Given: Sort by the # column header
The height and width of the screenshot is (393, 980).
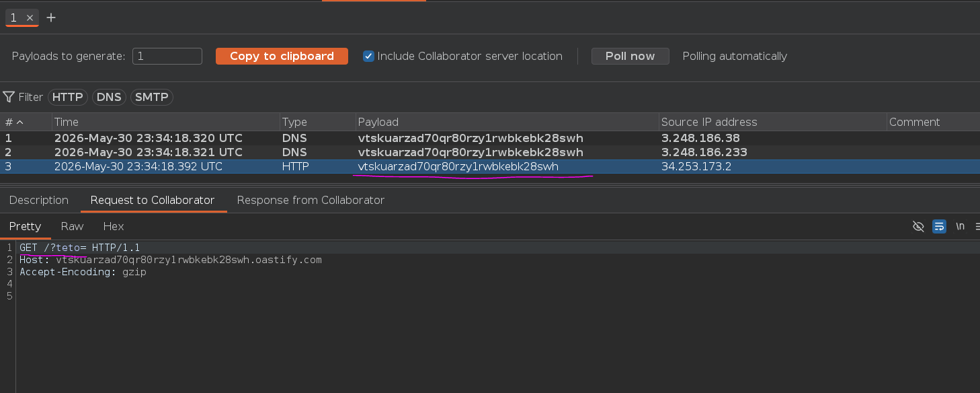Looking at the screenshot, I should (x=26, y=122).
